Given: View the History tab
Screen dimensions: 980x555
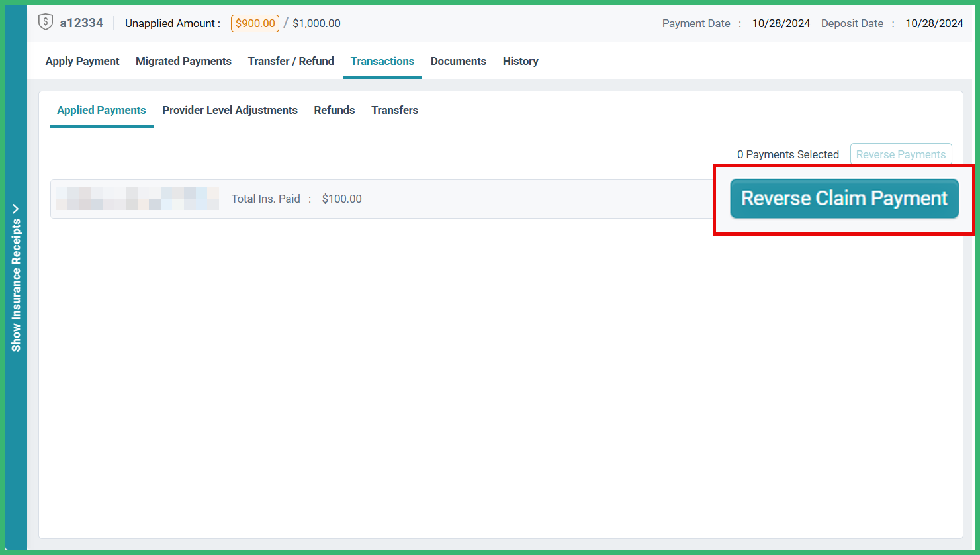Looking at the screenshot, I should (520, 61).
